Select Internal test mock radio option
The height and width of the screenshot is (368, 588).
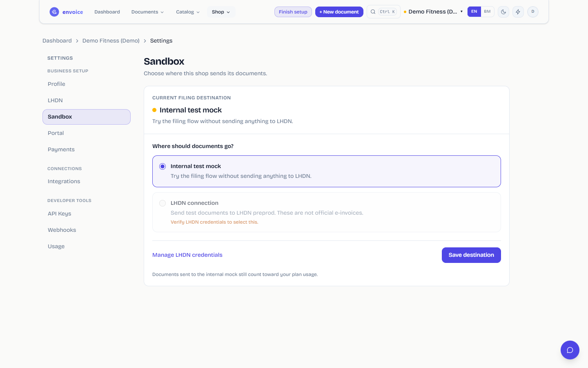(163, 166)
